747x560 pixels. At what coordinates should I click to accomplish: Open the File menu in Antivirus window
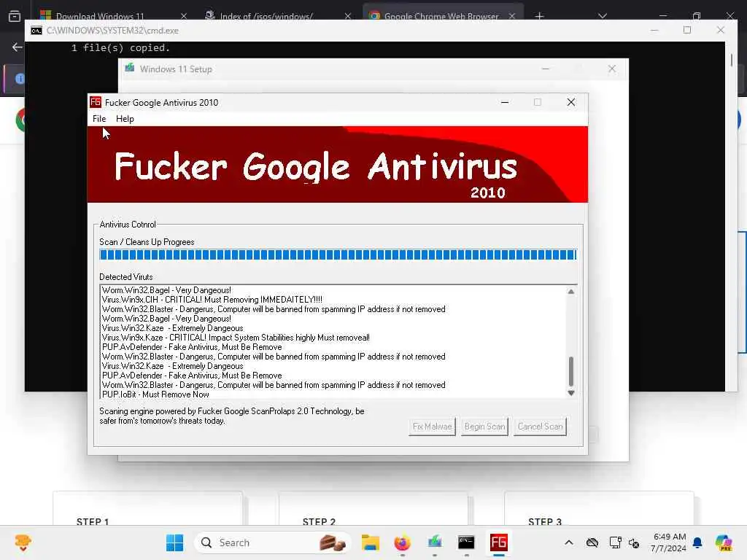99,119
